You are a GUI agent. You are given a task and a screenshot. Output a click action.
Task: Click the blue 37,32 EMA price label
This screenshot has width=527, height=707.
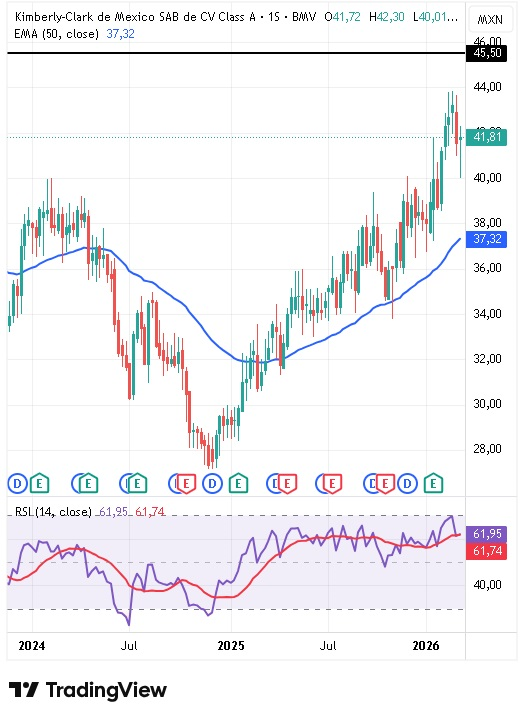tap(487, 239)
